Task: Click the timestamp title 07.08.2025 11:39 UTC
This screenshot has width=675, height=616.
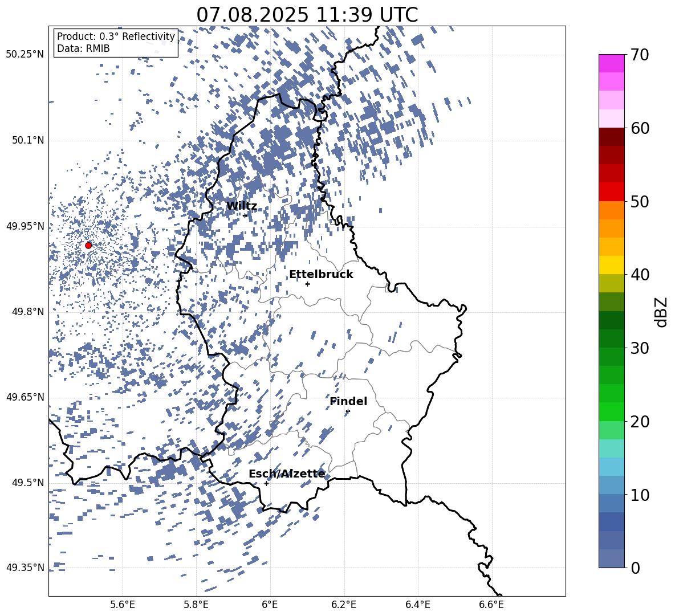Action: coord(307,15)
